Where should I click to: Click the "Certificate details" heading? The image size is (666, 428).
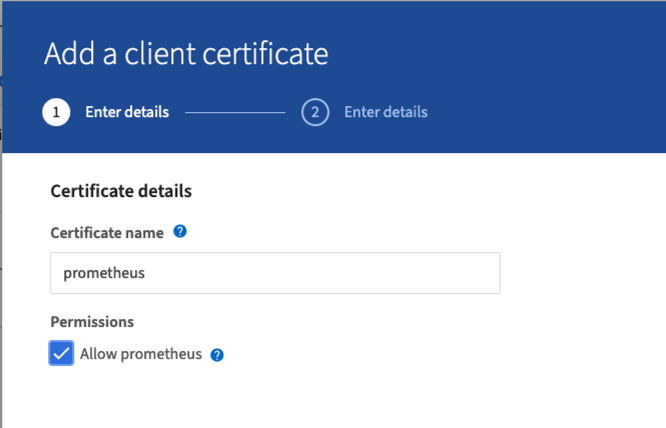(121, 191)
